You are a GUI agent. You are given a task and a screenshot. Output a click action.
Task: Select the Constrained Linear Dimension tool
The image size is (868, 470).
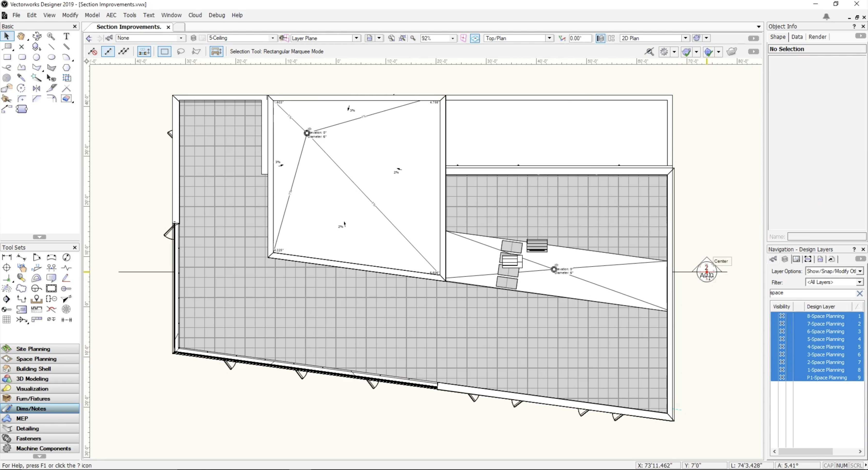click(x=6, y=257)
